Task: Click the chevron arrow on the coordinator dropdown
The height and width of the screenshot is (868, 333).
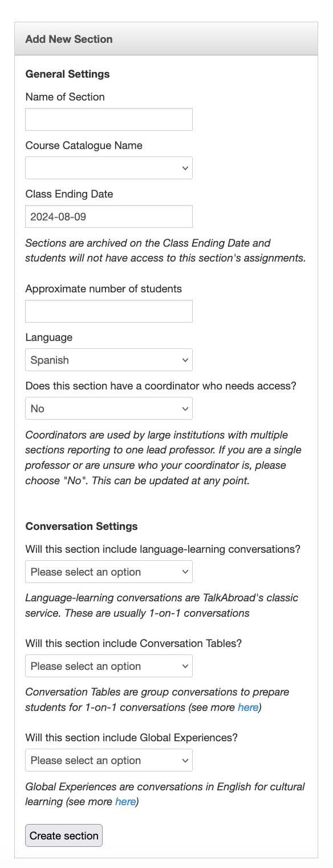Action: click(184, 408)
